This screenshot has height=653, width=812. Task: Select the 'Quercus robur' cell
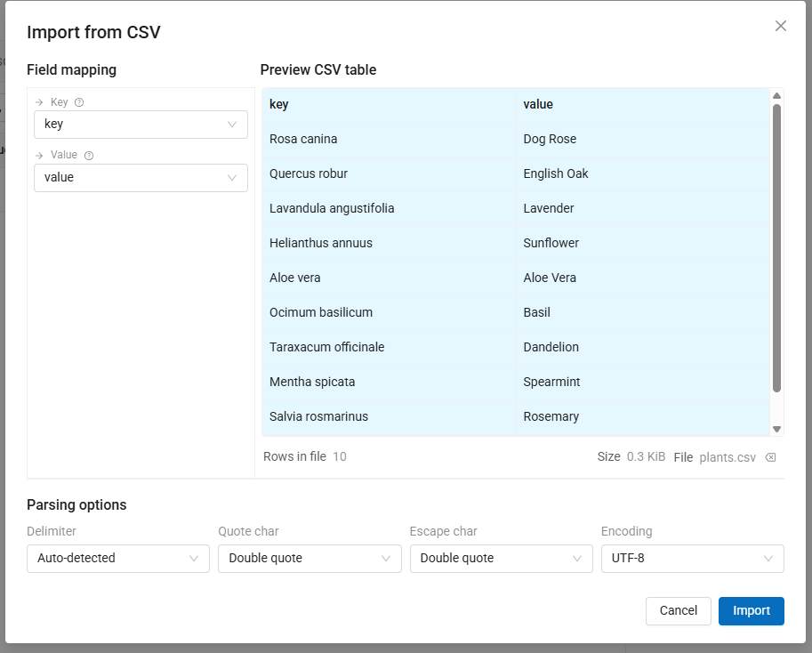click(389, 174)
